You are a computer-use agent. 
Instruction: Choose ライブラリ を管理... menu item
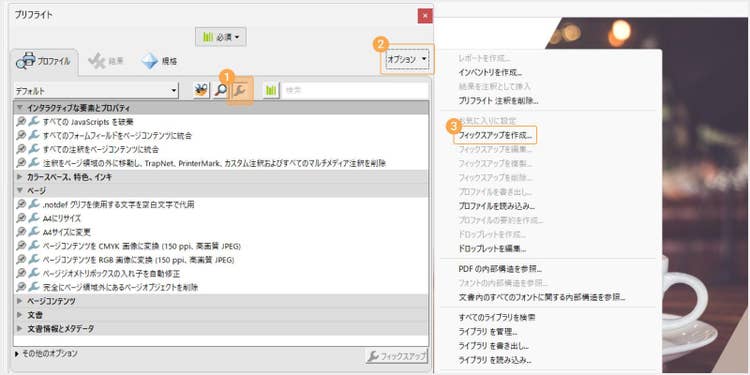coord(488,331)
